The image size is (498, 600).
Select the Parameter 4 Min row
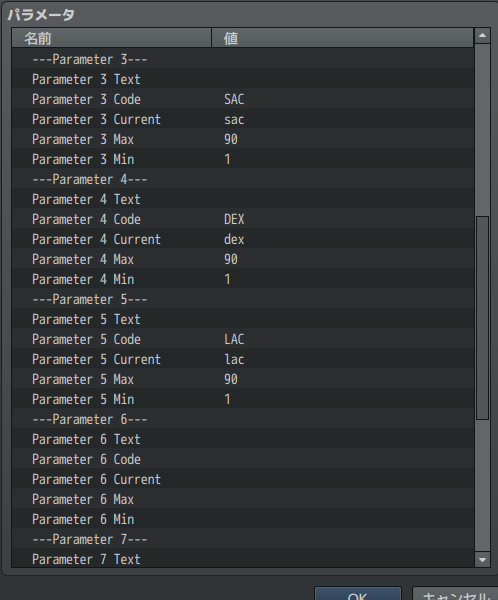[x=243, y=279]
